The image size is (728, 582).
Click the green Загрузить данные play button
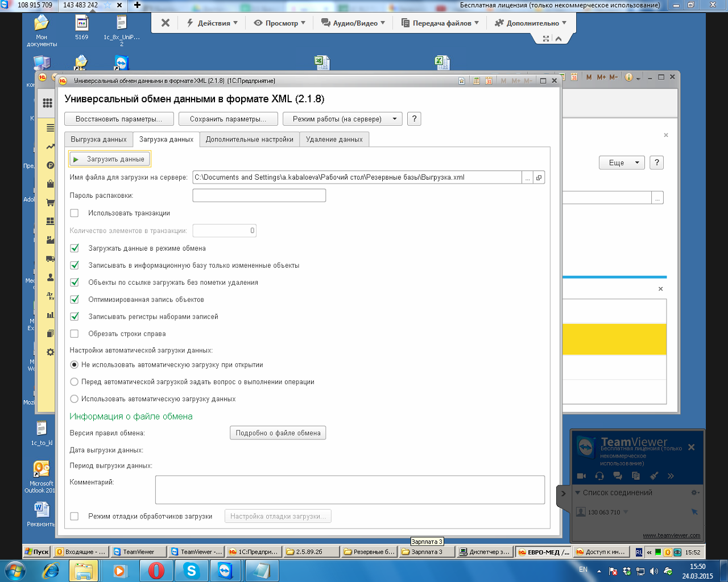pos(110,159)
